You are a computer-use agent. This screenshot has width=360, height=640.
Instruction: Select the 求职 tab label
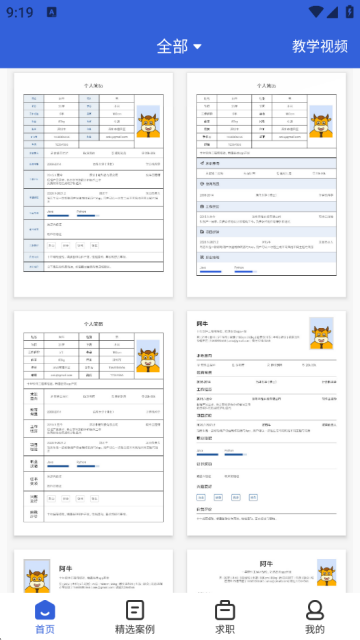(x=225, y=629)
